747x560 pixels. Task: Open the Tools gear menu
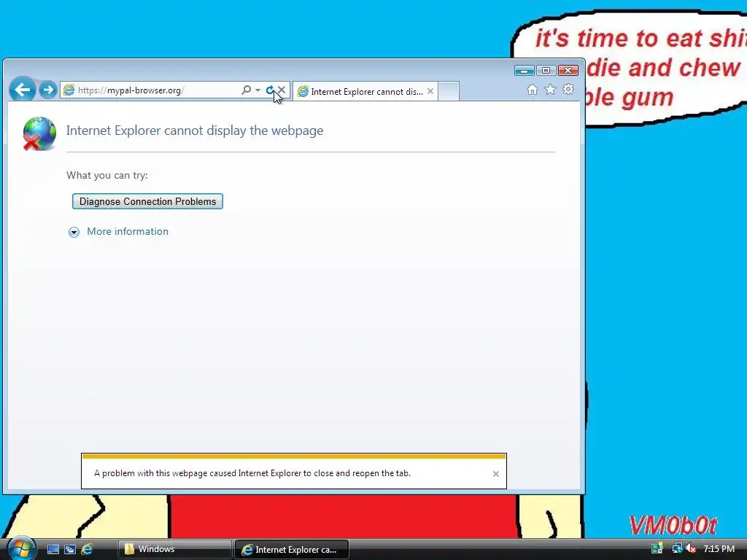568,89
